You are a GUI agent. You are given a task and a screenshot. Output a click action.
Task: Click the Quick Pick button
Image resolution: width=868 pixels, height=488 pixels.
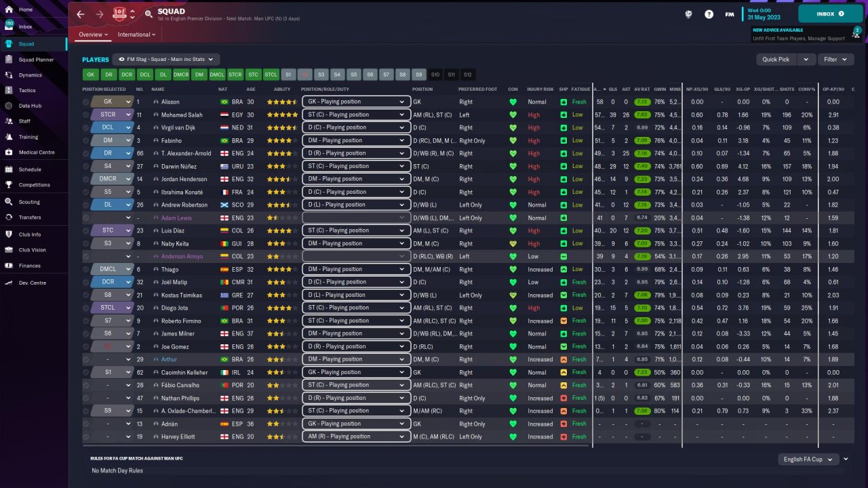776,60
